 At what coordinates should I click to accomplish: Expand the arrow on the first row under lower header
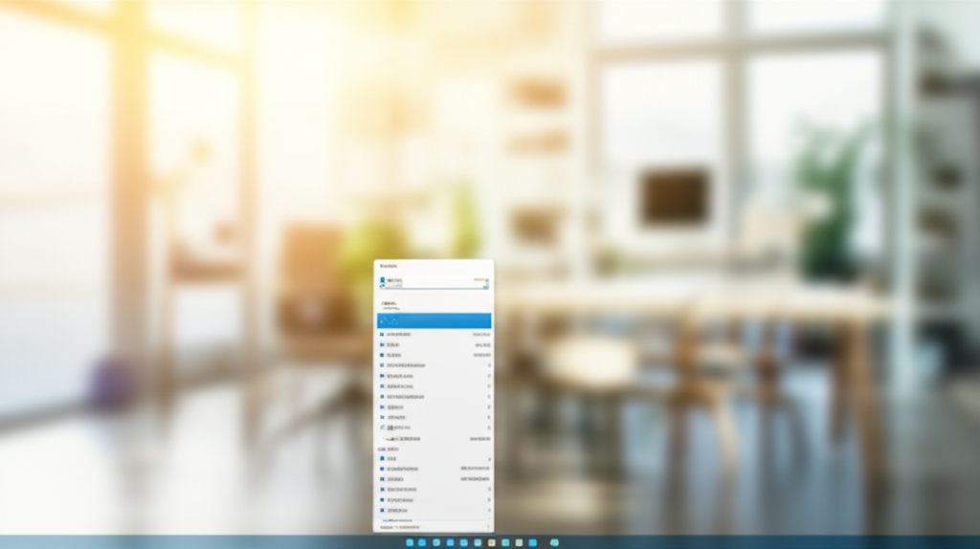(488, 459)
